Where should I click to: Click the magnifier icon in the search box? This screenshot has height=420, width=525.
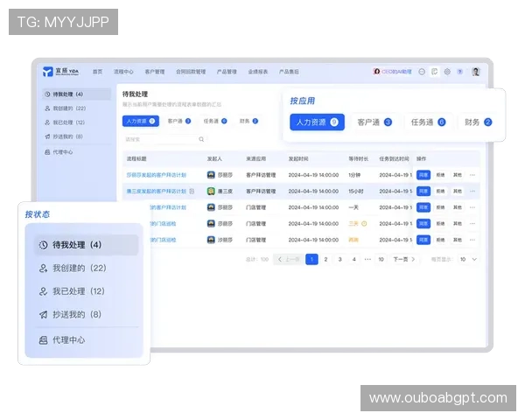(201, 139)
